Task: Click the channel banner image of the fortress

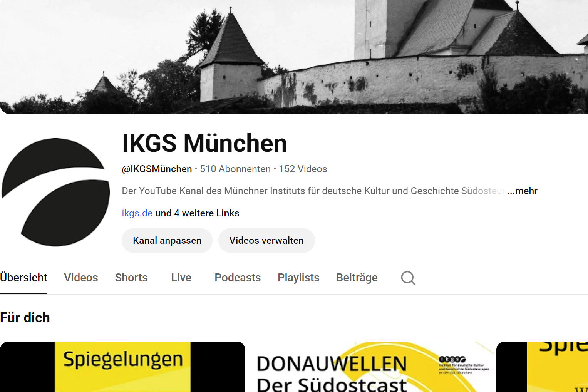Action: 294,57
